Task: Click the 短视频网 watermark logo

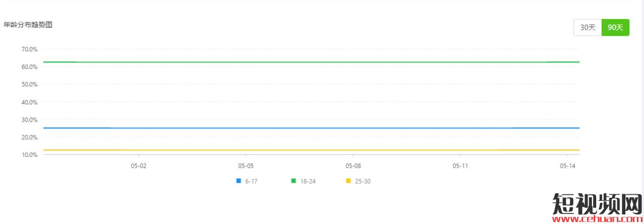Action: point(598,204)
